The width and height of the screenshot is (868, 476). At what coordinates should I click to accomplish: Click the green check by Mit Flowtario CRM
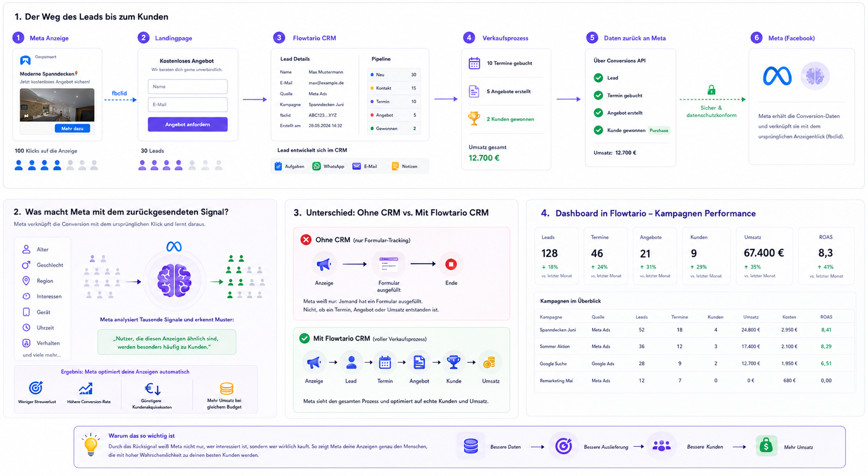pyautogui.click(x=305, y=339)
